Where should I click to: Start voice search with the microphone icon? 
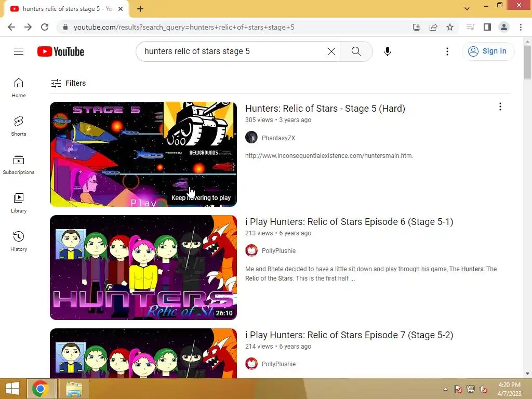pyautogui.click(x=387, y=51)
